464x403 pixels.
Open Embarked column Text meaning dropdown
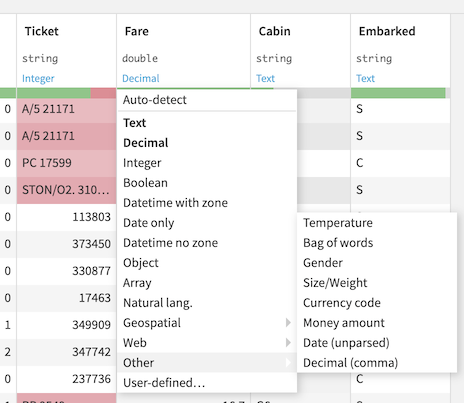(x=365, y=78)
